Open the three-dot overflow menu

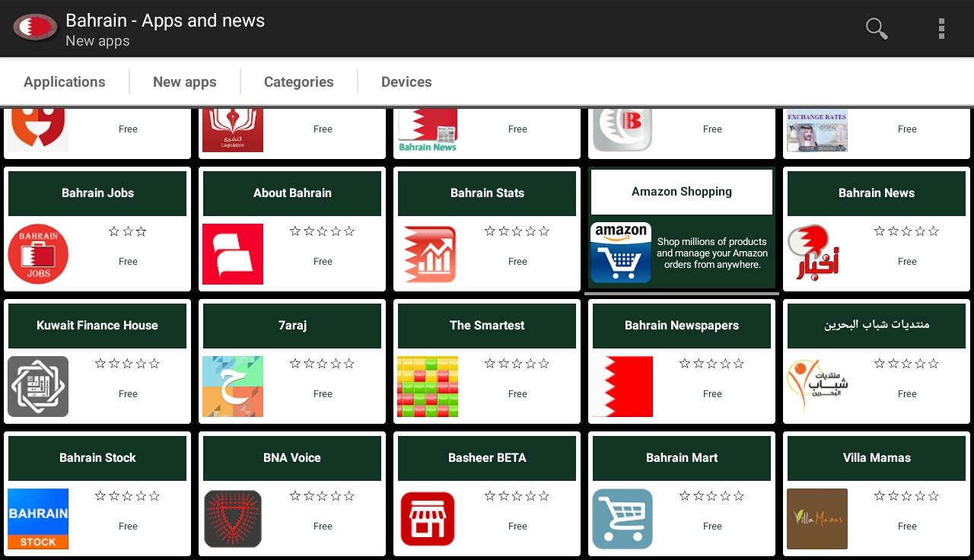click(x=941, y=29)
